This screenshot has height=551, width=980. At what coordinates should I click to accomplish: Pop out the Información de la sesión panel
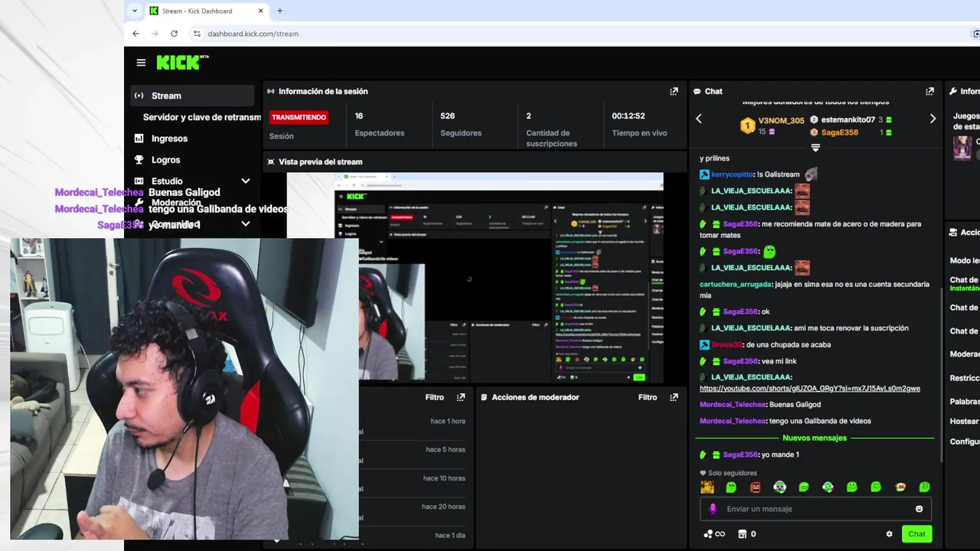pos(674,91)
